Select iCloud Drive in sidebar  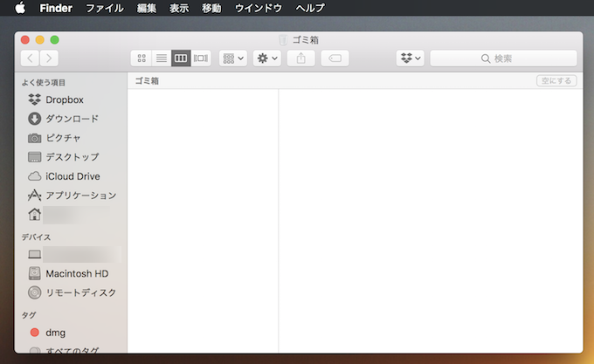tap(73, 176)
